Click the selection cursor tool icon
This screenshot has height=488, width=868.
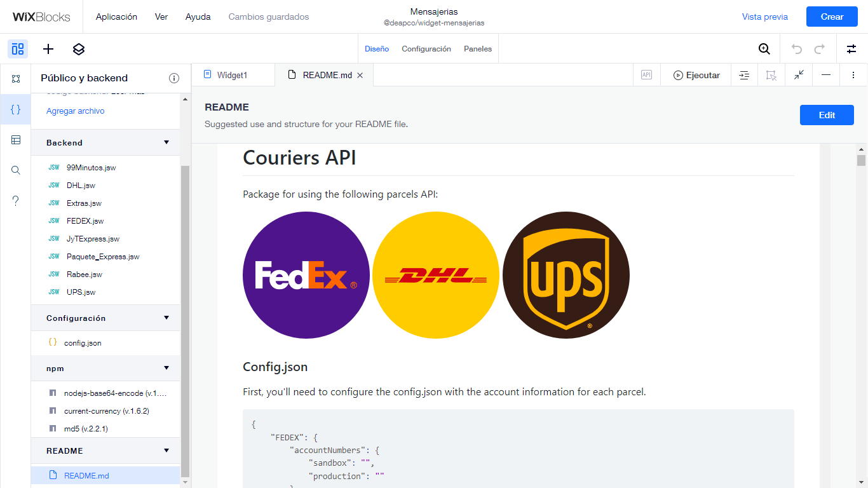[771, 75]
